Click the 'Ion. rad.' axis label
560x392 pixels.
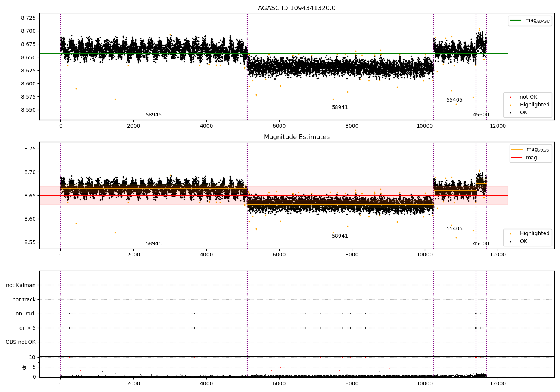25,314
